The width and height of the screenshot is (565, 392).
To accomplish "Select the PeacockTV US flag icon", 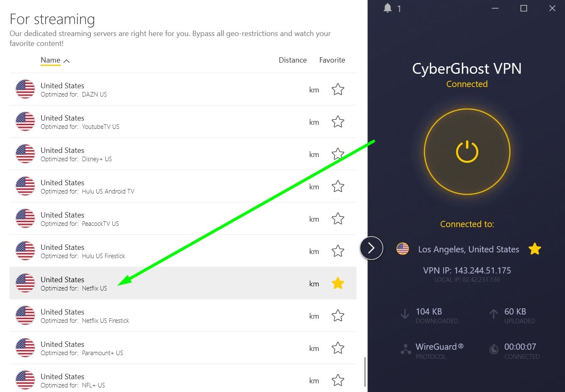I will click(x=25, y=219).
